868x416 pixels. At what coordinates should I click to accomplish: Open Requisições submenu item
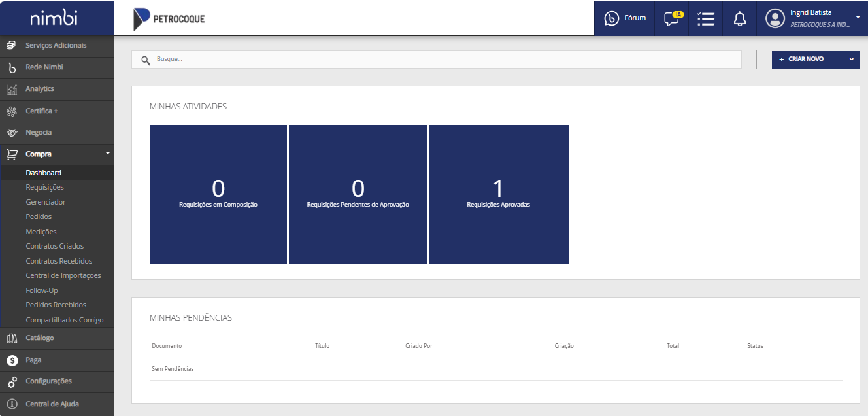[45, 187]
